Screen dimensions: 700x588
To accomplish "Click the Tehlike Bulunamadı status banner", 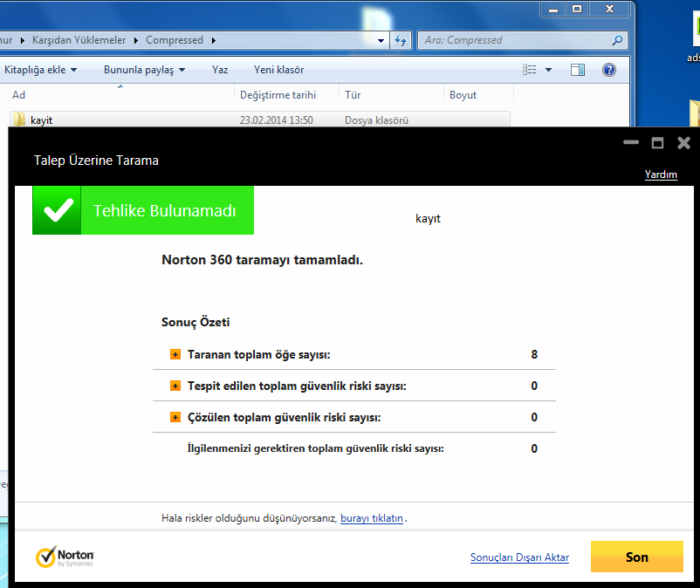I will click(143, 210).
